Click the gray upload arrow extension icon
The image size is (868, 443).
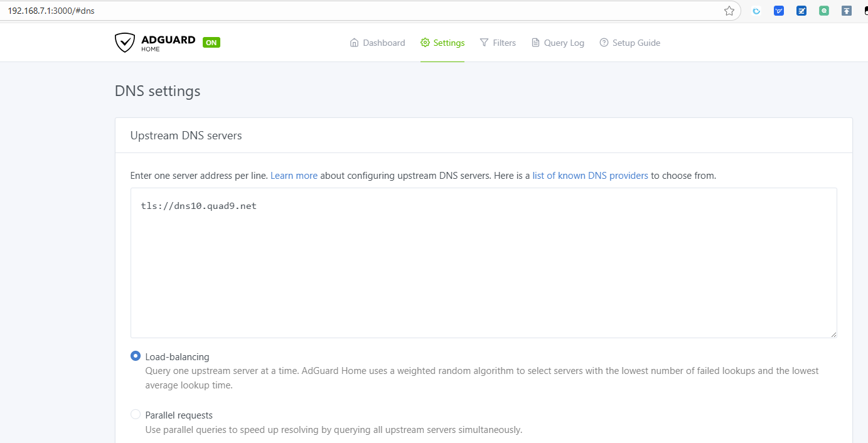coord(847,11)
